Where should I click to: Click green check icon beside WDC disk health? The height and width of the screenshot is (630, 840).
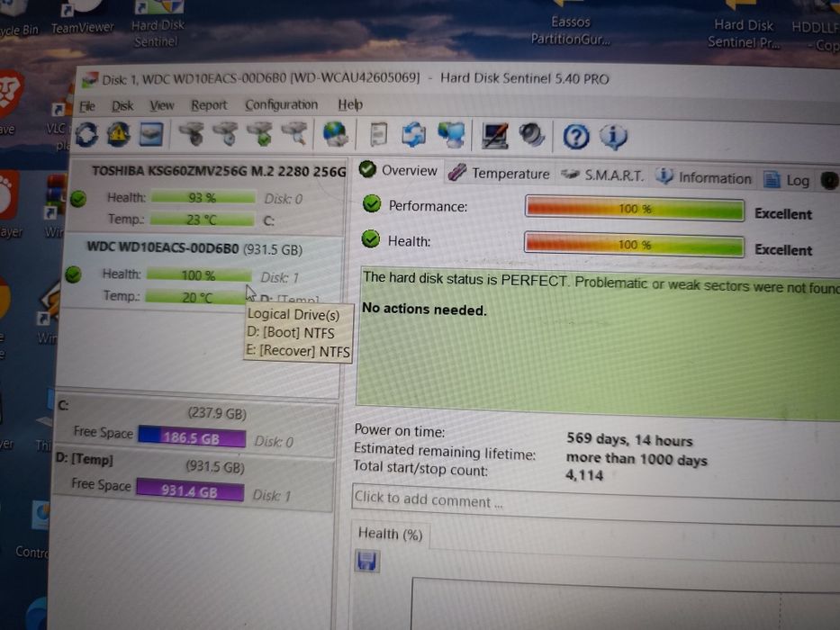point(74,274)
